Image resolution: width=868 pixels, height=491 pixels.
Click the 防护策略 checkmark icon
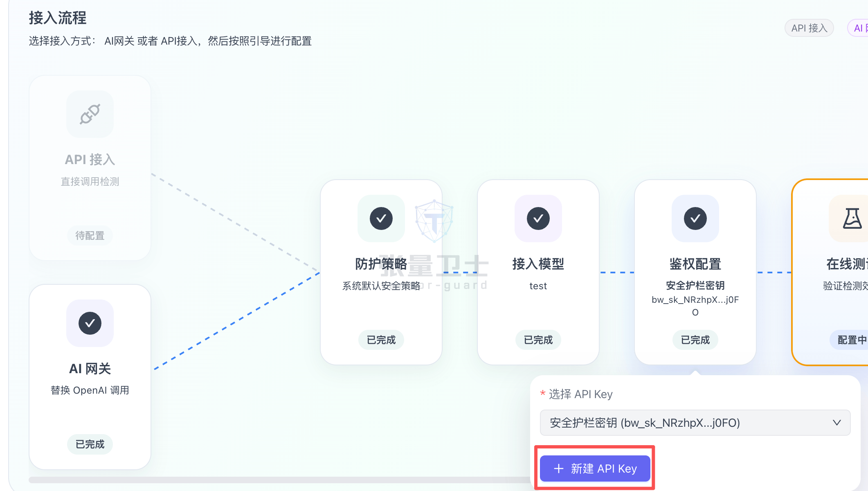click(381, 218)
